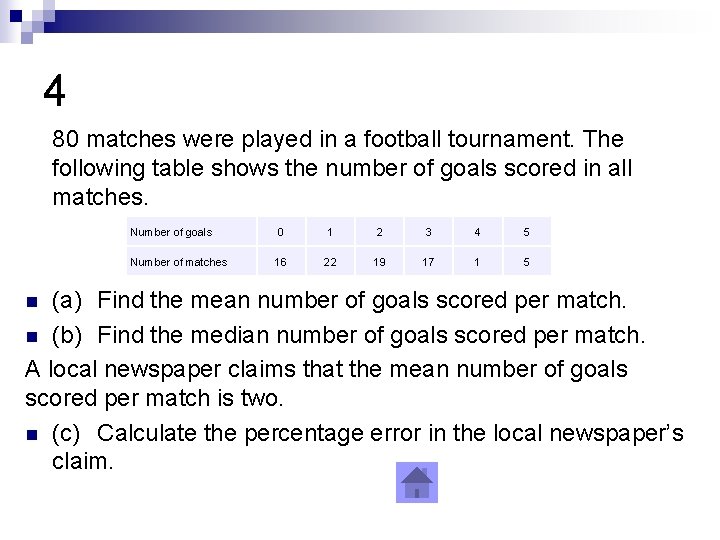Select the cell showing 16 matches
The width and height of the screenshot is (720, 540).
point(281,261)
